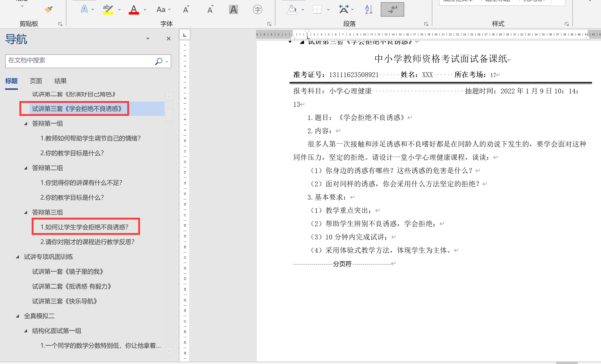Toggle show/hide paragraph marks button
The image size is (601, 364).
click(x=392, y=9)
